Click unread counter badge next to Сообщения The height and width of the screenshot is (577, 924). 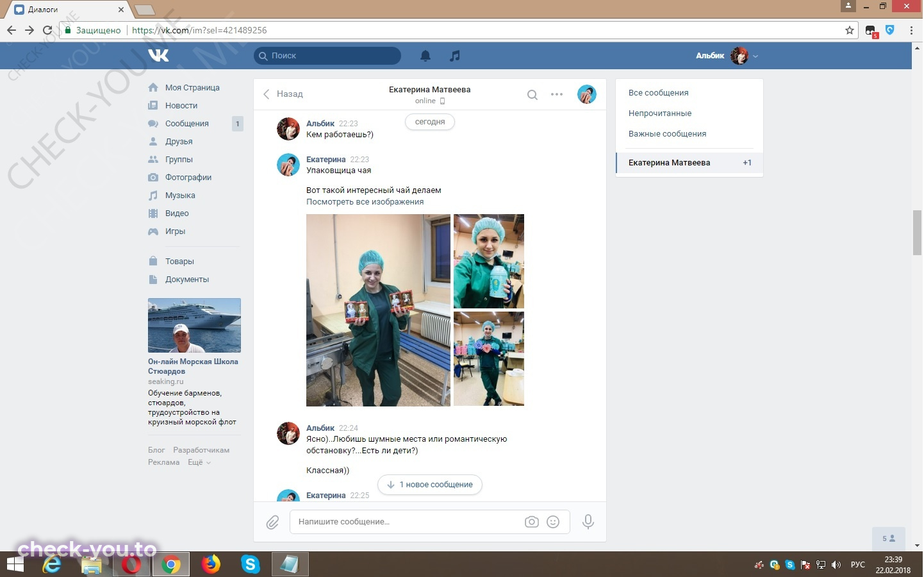click(x=238, y=124)
